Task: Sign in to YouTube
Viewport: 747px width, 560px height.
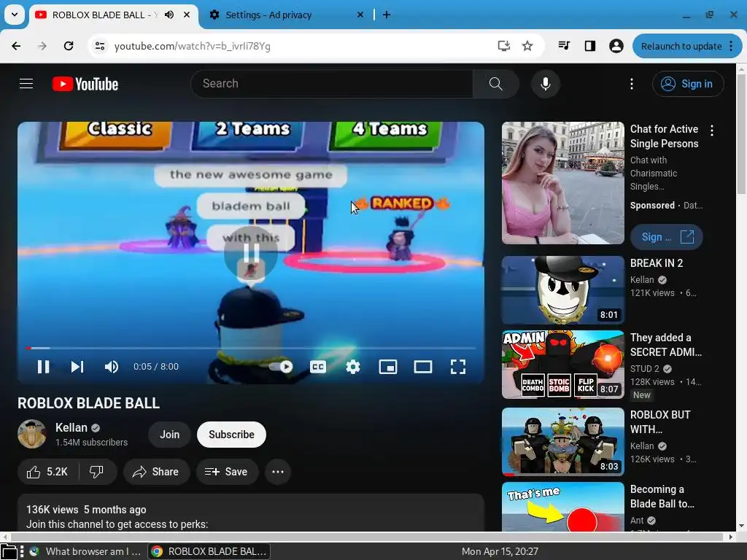Action: pos(688,84)
